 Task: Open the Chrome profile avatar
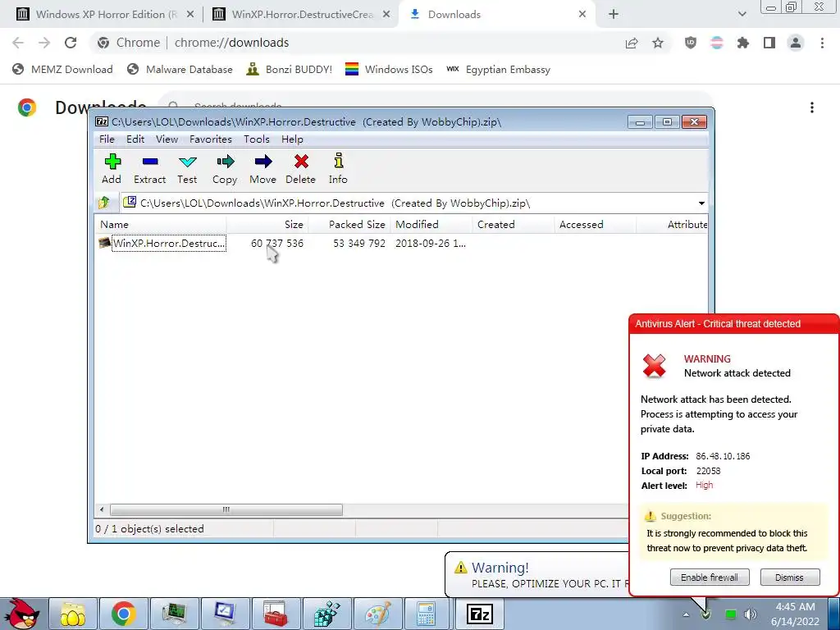pos(796,43)
